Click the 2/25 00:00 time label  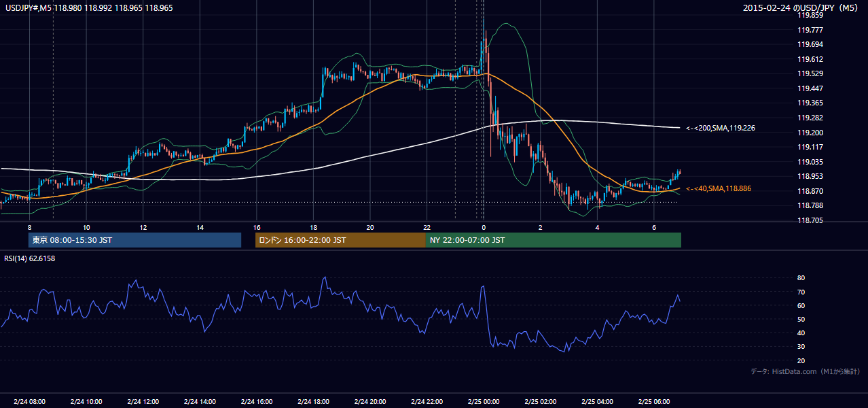[483, 402]
